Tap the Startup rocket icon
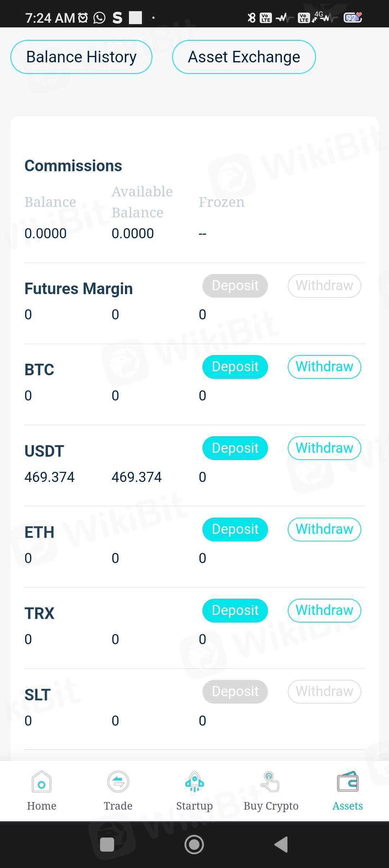Viewport: 389px width, 868px height. pyautogui.click(x=194, y=782)
